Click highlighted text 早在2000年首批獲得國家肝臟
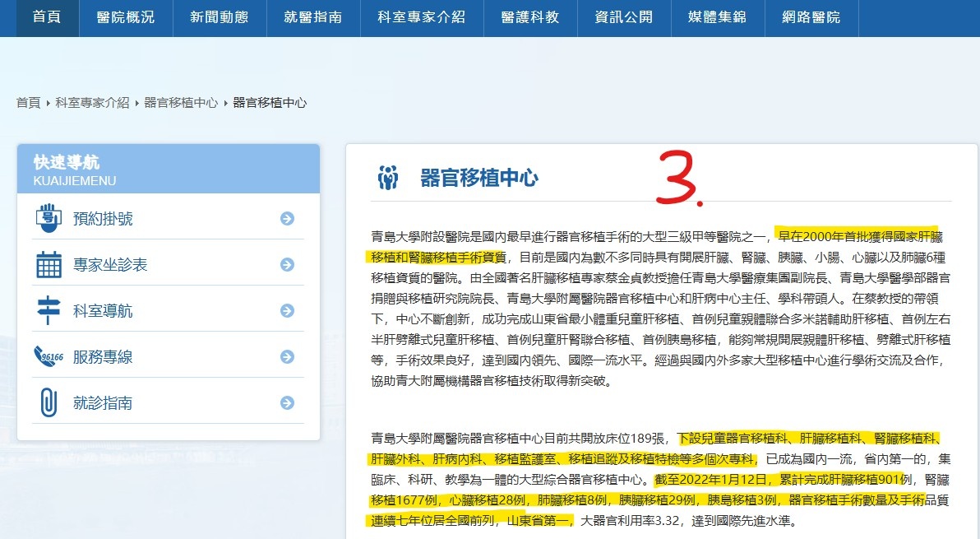 pos(860,236)
